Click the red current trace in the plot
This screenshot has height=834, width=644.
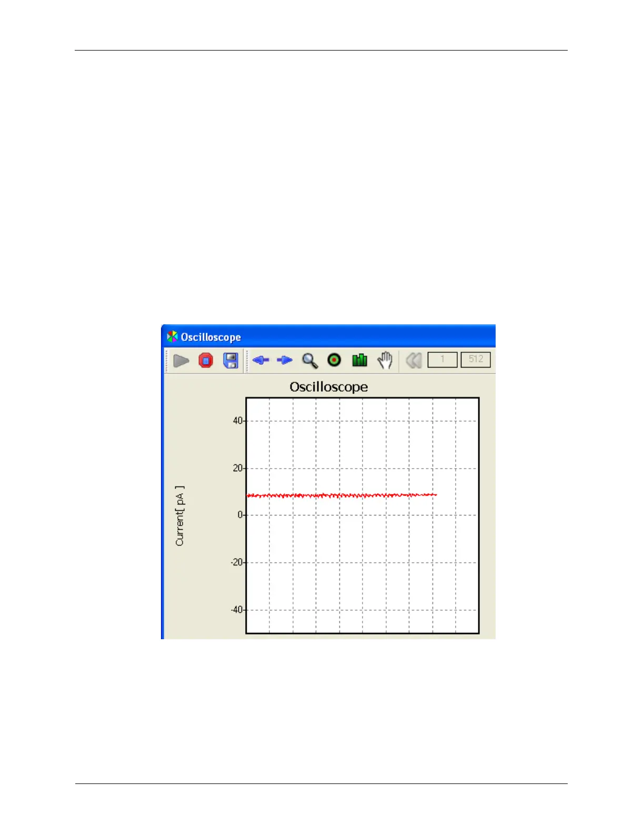click(x=342, y=495)
